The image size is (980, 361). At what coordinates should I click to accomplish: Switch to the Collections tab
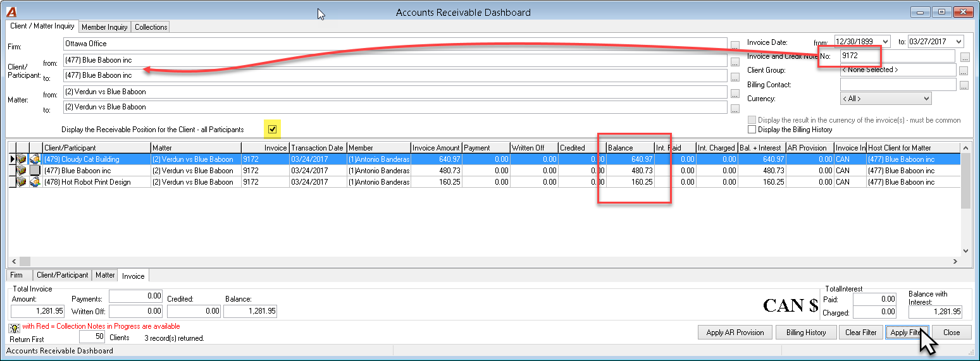[151, 27]
